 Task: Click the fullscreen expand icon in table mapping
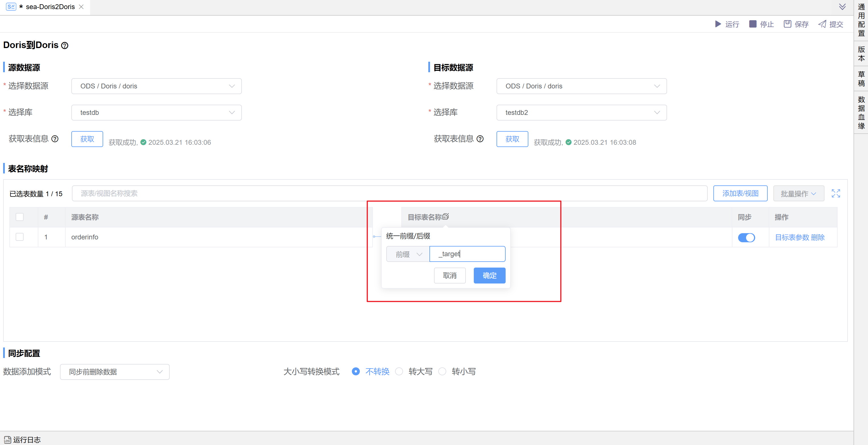click(x=836, y=194)
